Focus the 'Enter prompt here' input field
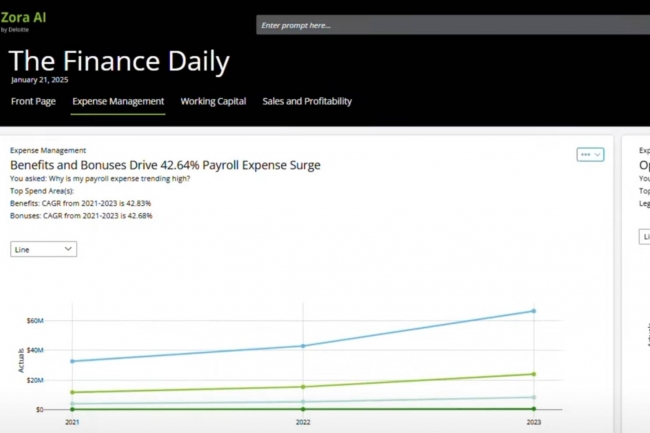The height and width of the screenshot is (433, 650). pos(450,25)
